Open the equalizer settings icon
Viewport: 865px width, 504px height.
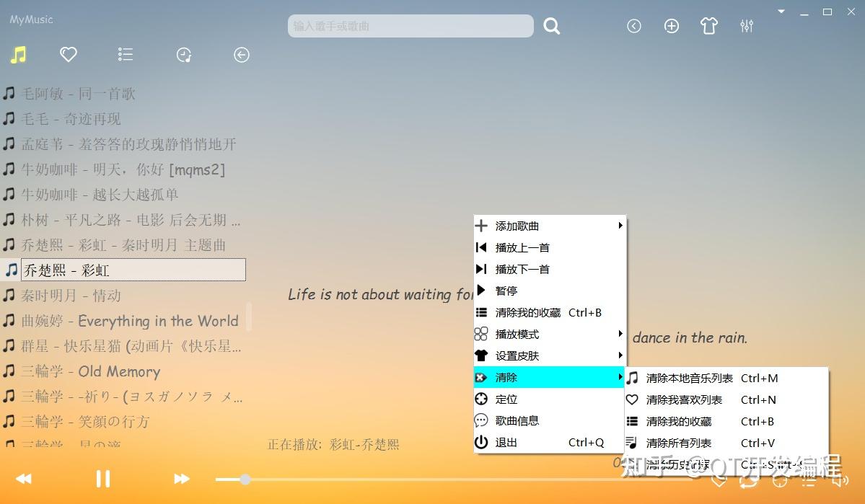tap(746, 25)
